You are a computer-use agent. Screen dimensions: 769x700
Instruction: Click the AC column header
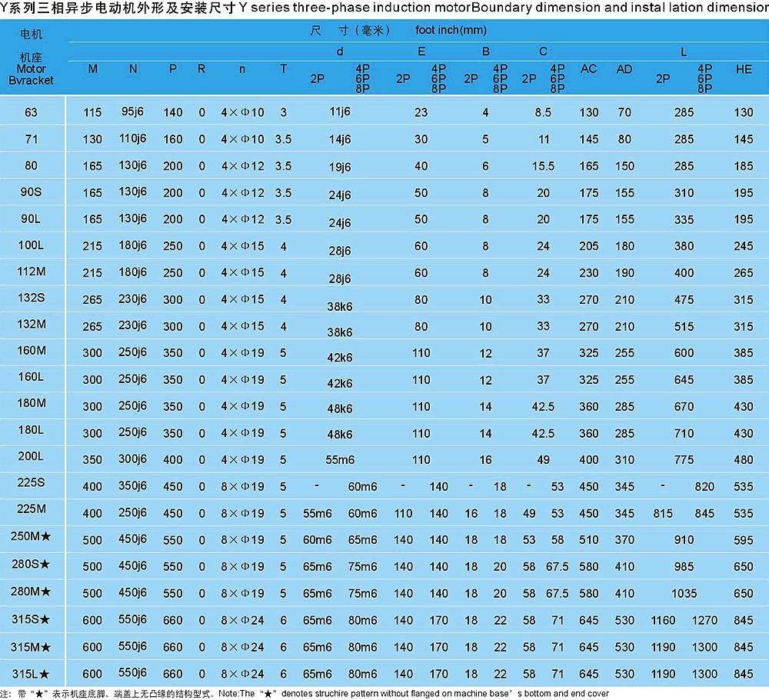coord(589,69)
